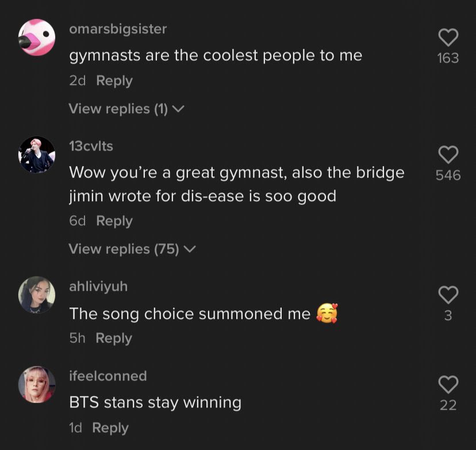This screenshot has width=476, height=450.
Task: Reply to the song choice summoned me comment
Action: pyautogui.click(x=114, y=338)
